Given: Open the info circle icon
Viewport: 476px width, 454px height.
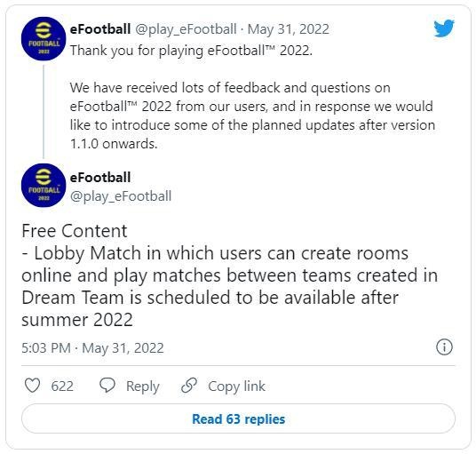Looking at the screenshot, I should tap(444, 347).
